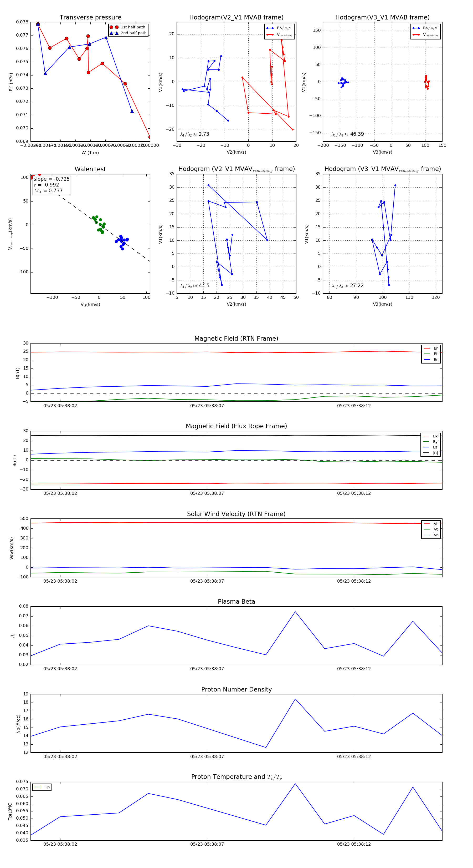The image size is (473, 868).
Task: Select the "Bt" legend label
Action: tap(436, 354)
